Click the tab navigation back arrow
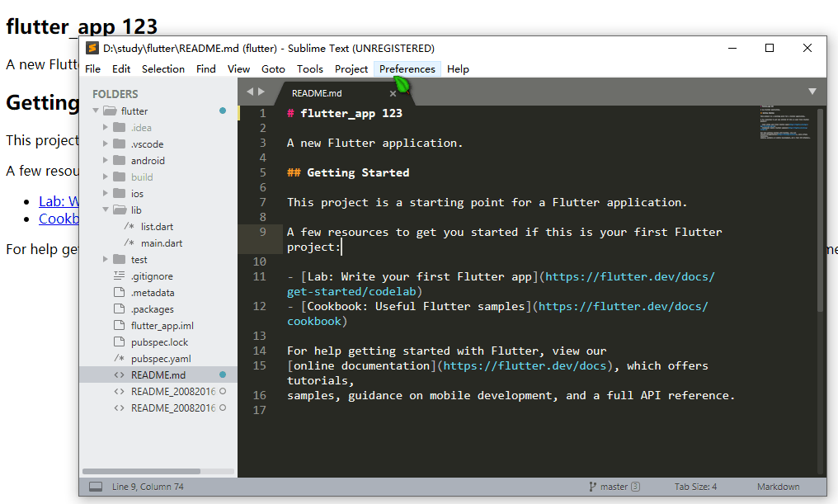Screen dimensions: 838x504 click(x=250, y=92)
